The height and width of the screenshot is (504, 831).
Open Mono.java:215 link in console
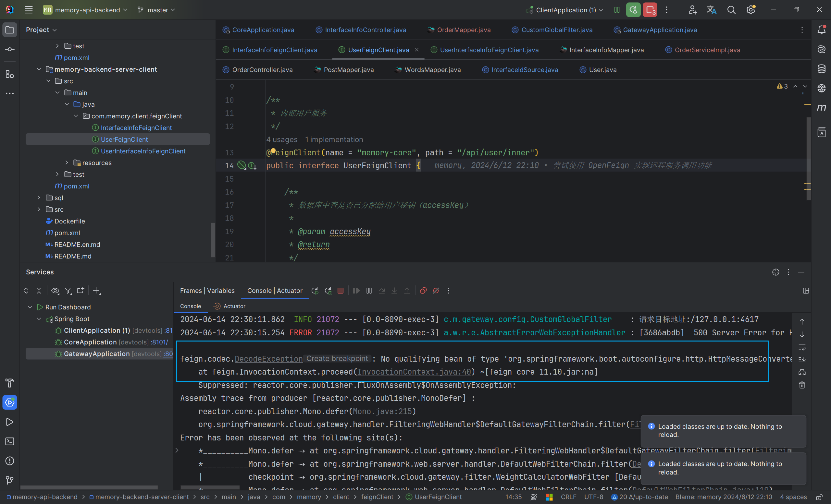382,412
